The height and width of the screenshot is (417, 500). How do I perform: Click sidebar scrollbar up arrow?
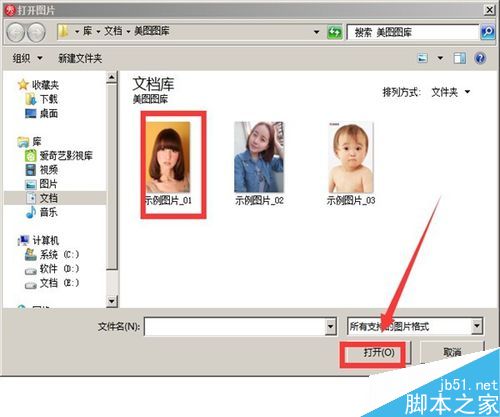tap(112, 77)
